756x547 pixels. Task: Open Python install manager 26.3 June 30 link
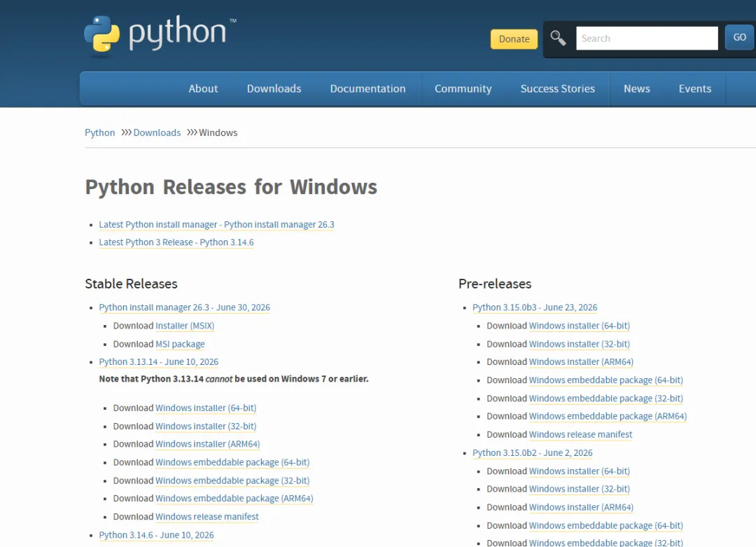coord(184,307)
